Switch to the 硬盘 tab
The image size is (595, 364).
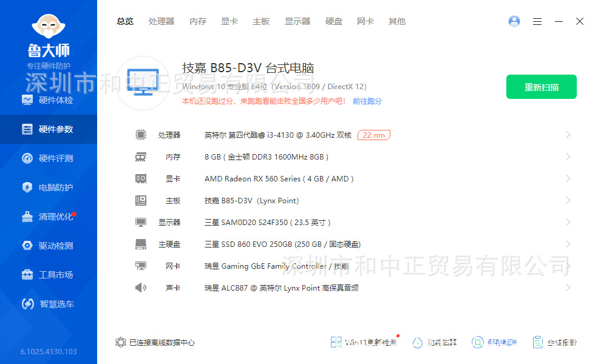click(x=333, y=22)
